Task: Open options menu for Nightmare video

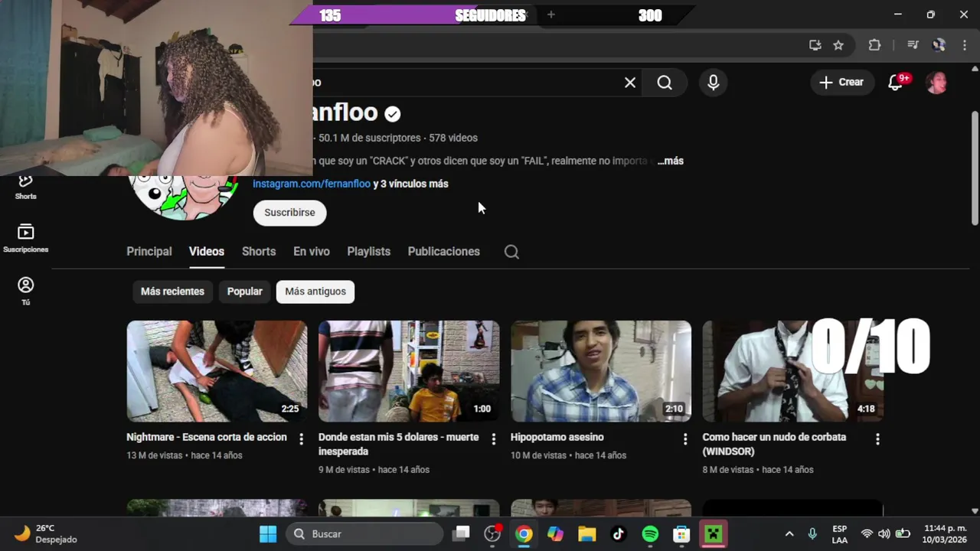Action: 301,439
